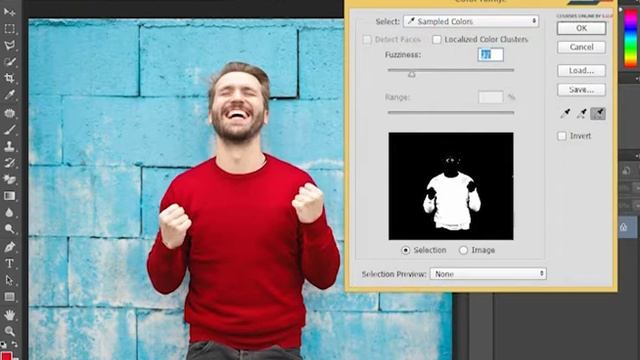Choose the Selection radio button
Screen dimensions: 640x360
[405, 250]
